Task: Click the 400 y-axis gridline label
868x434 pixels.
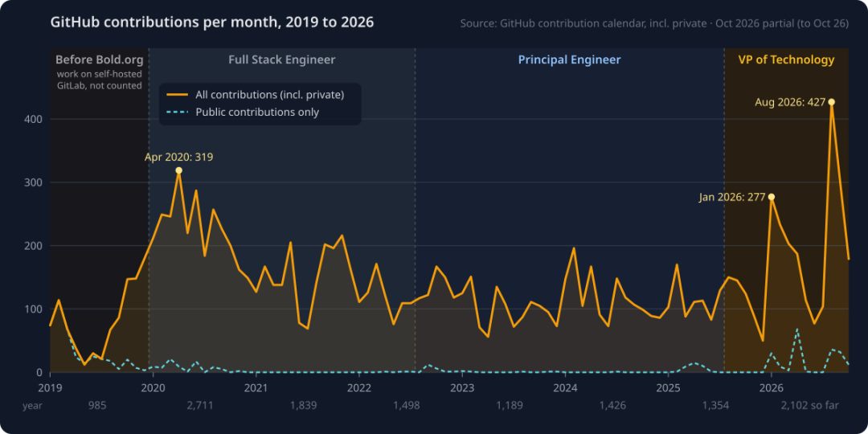Action: coord(35,119)
